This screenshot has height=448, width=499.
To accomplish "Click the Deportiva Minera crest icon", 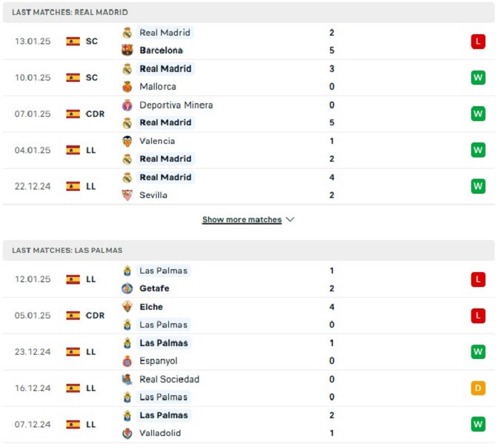I will click(127, 105).
